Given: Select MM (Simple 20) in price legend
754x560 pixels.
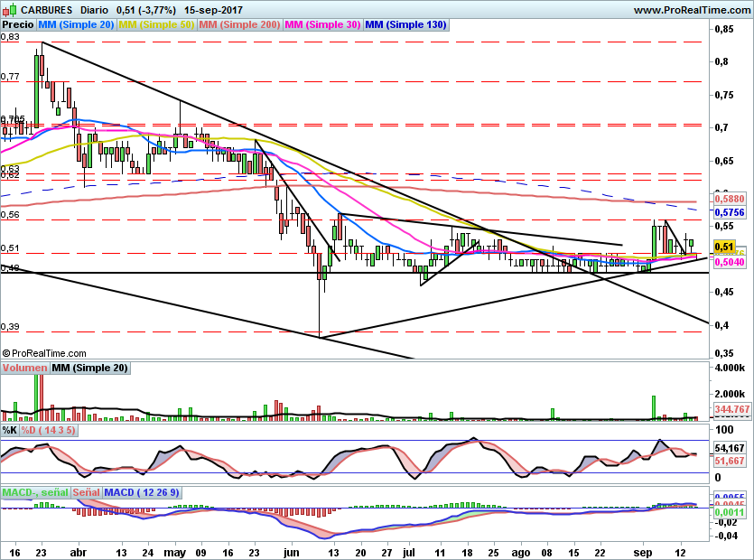Looking at the screenshot, I should [x=76, y=24].
